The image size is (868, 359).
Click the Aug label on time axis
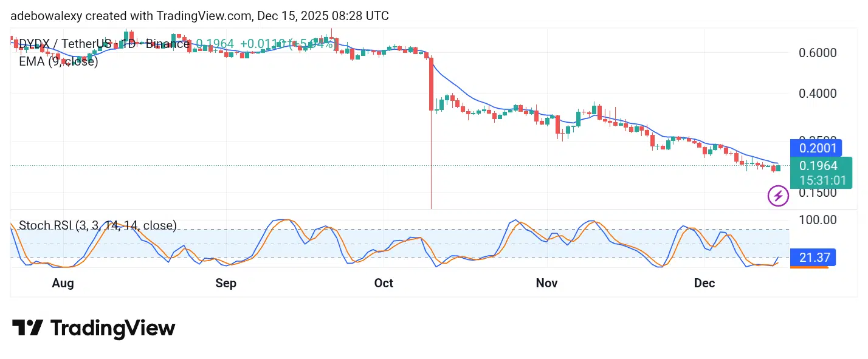point(63,283)
